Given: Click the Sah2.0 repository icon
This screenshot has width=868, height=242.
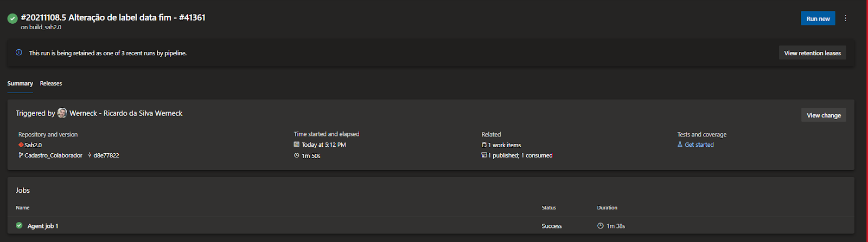Looking at the screenshot, I should [x=21, y=145].
